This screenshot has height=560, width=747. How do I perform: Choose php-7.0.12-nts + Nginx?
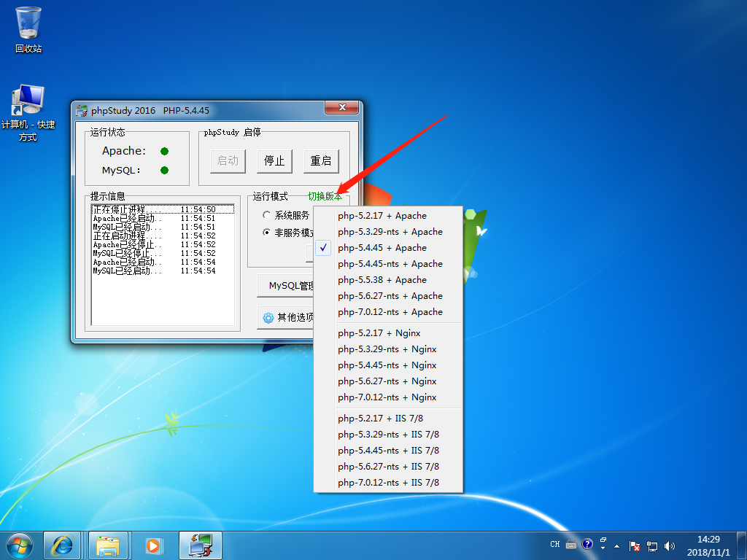click(x=388, y=397)
